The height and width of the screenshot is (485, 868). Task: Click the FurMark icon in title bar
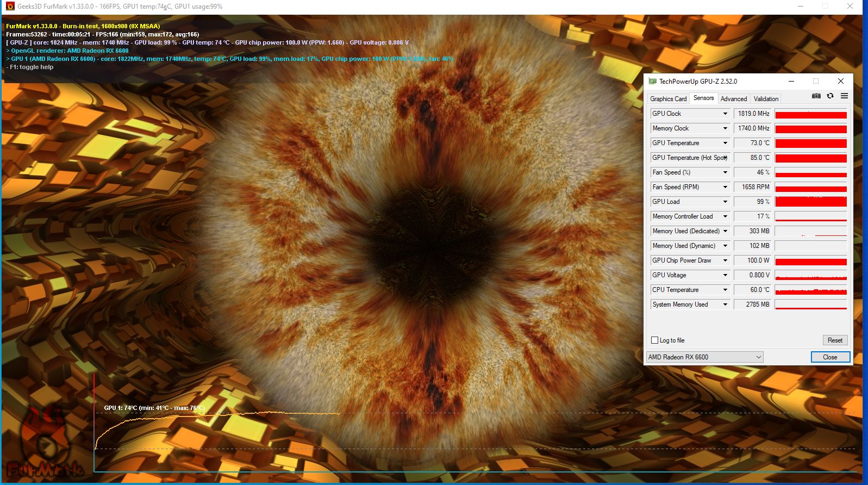tap(10, 7)
